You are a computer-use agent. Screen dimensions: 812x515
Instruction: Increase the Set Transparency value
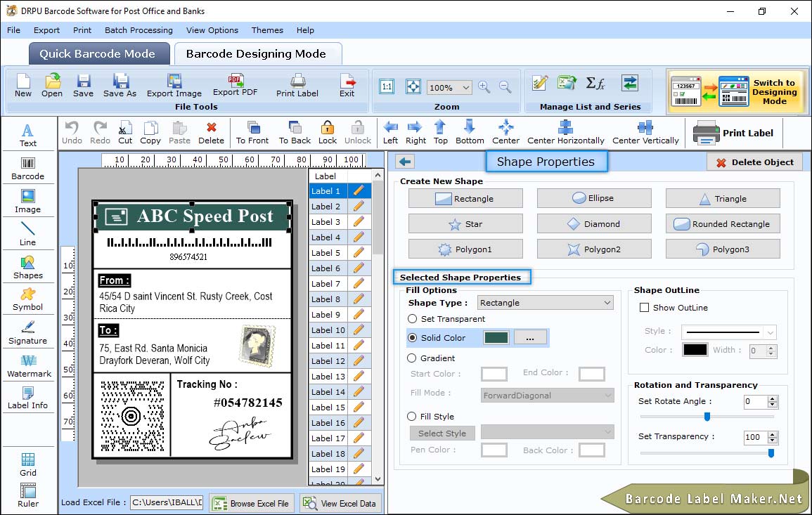[x=773, y=433]
